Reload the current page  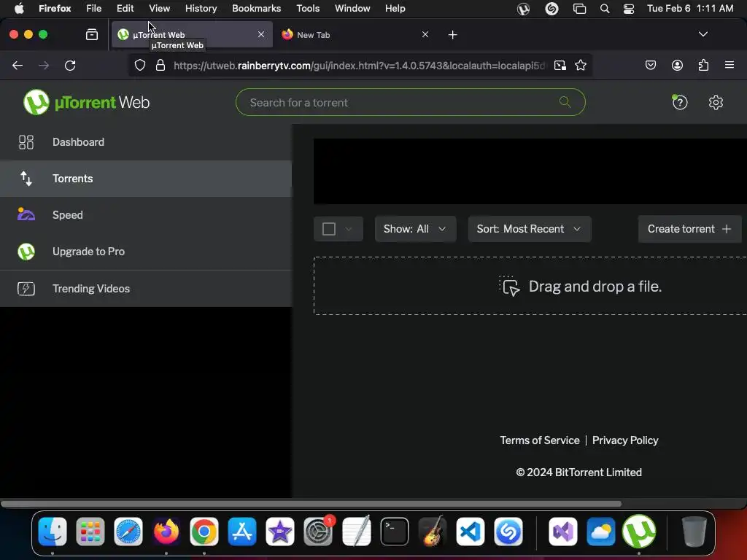point(70,65)
